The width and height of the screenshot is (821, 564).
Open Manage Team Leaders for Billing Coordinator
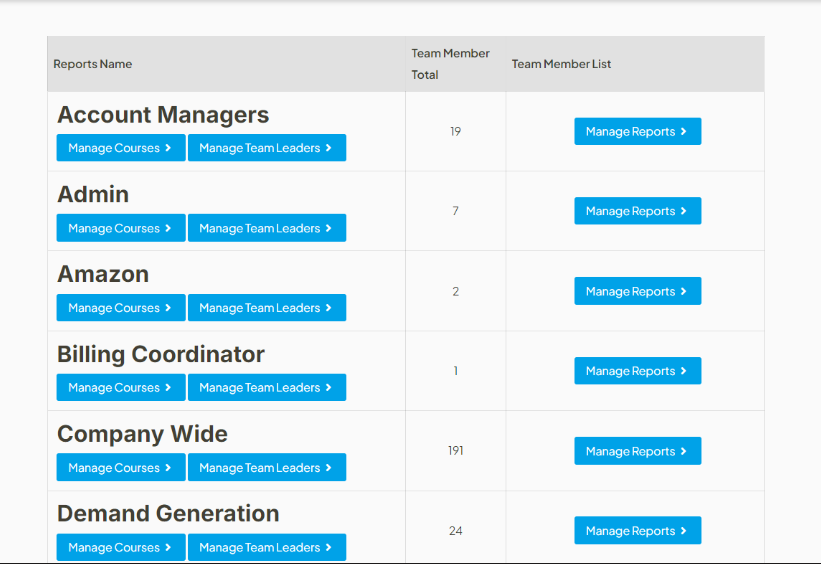(x=266, y=388)
